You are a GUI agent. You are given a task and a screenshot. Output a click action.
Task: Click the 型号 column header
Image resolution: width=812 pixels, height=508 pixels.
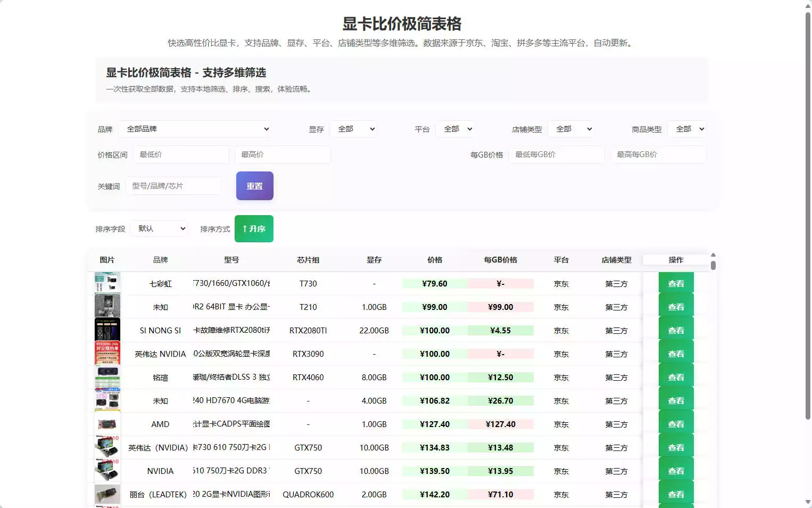(x=231, y=260)
